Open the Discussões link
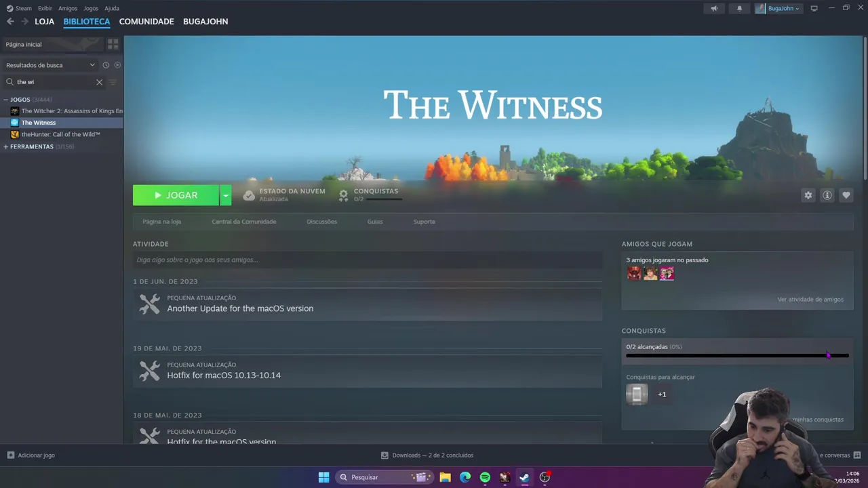The image size is (868, 488). tap(321, 222)
